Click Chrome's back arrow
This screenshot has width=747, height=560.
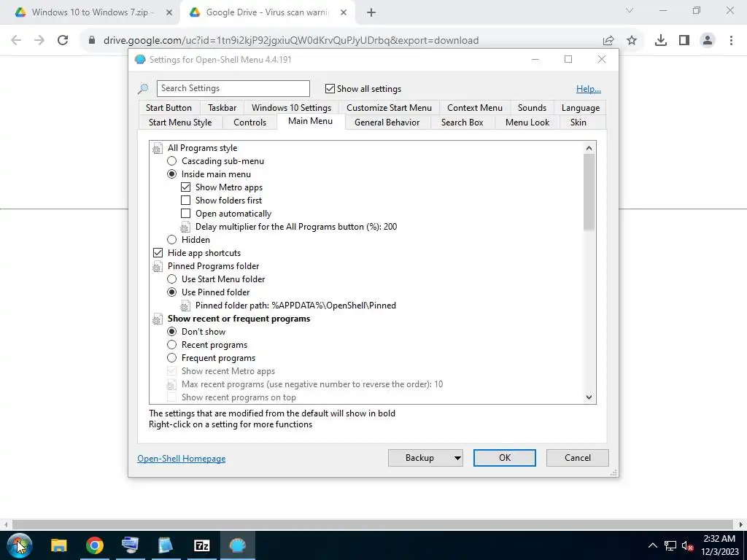point(16,41)
